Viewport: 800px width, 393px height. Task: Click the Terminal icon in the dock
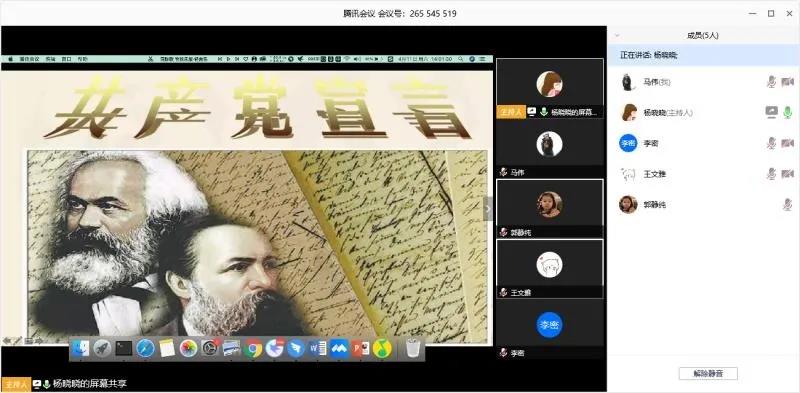[x=123, y=349]
